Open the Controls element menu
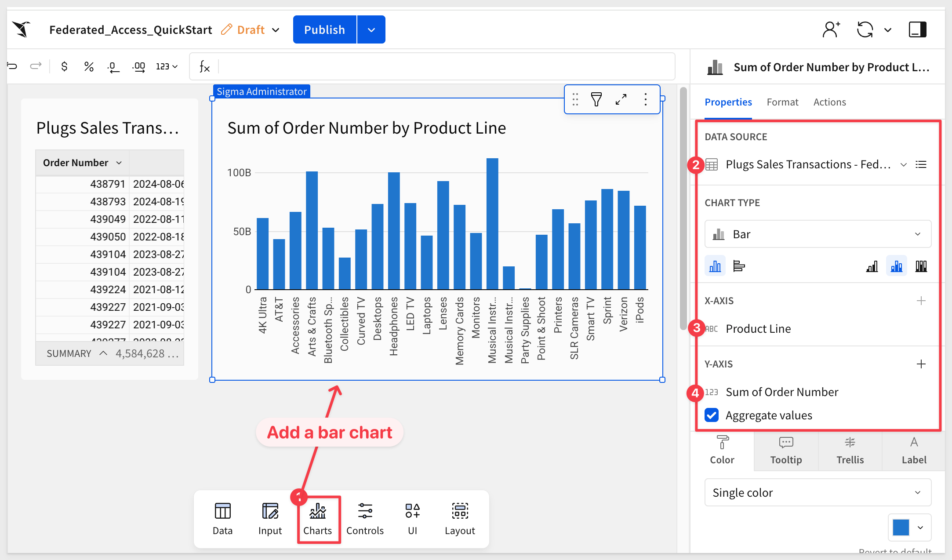 [365, 519]
